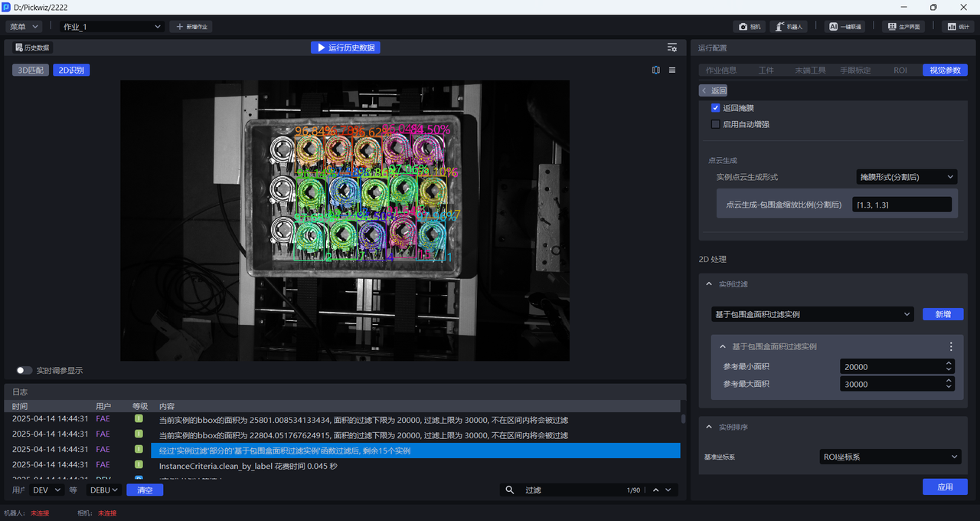Enable the 启用自动增强 checkbox
Viewport: 980px width, 521px height.
pyautogui.click(x=715, y=124)
